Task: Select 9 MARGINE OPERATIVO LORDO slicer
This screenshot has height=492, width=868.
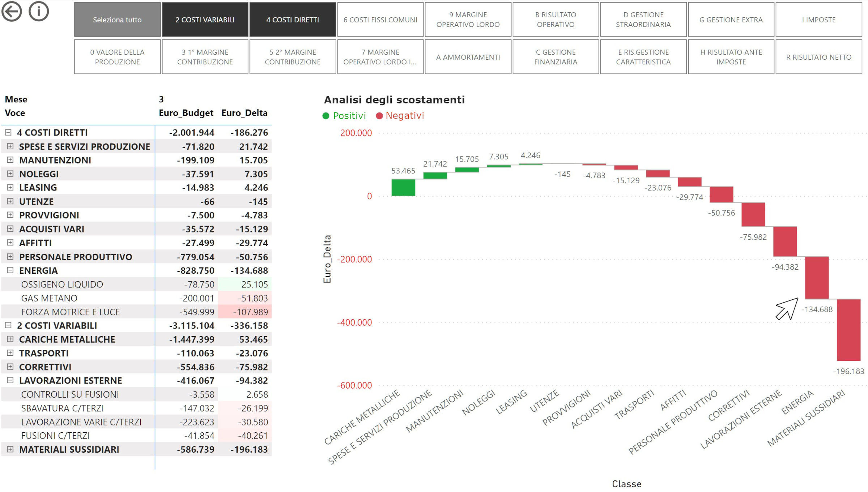Action: pos(468,20)
